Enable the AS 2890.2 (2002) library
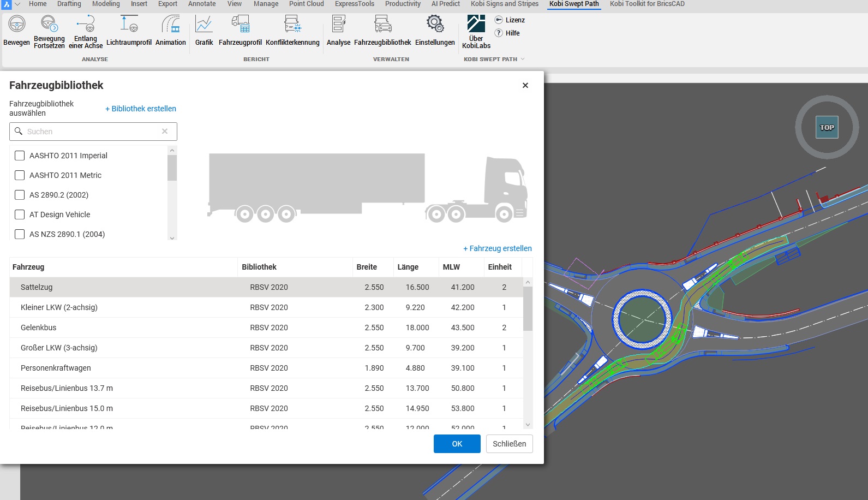The width and height of the screenshot is (868, 500). 20,195
